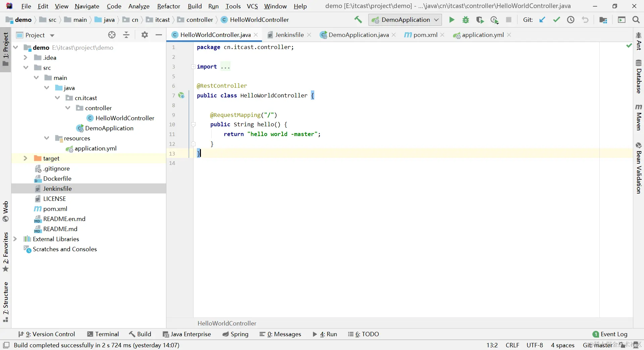Viewport: 644px width, 350px height.
Task: Collapse the src folder
Action: [26, 68]
